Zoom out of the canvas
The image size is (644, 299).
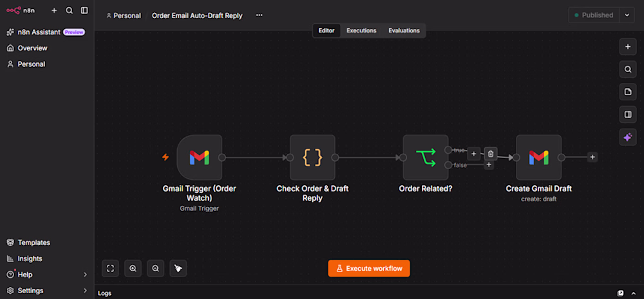(x=155, y=269)
